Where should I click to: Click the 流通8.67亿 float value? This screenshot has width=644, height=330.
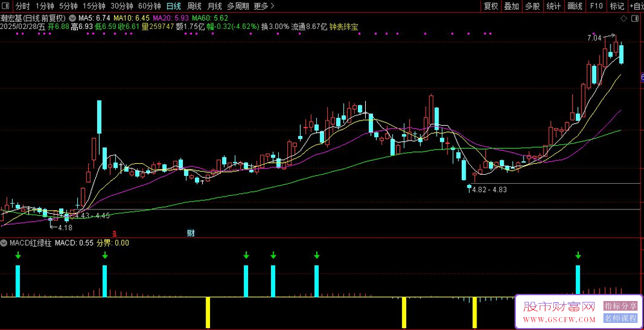coord(309,26)
